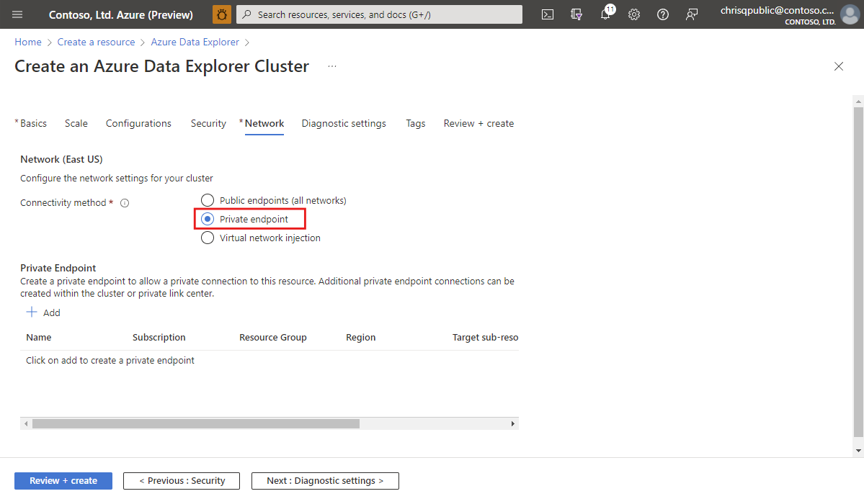Enable Virtual network injection
The image size is (864, 504).
coord(208,238)
